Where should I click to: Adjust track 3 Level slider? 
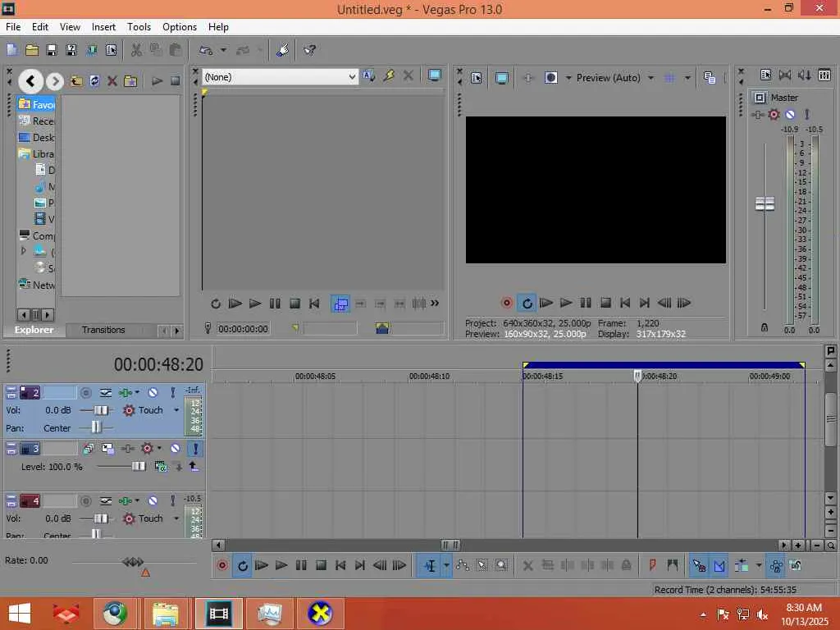[138, 467]
